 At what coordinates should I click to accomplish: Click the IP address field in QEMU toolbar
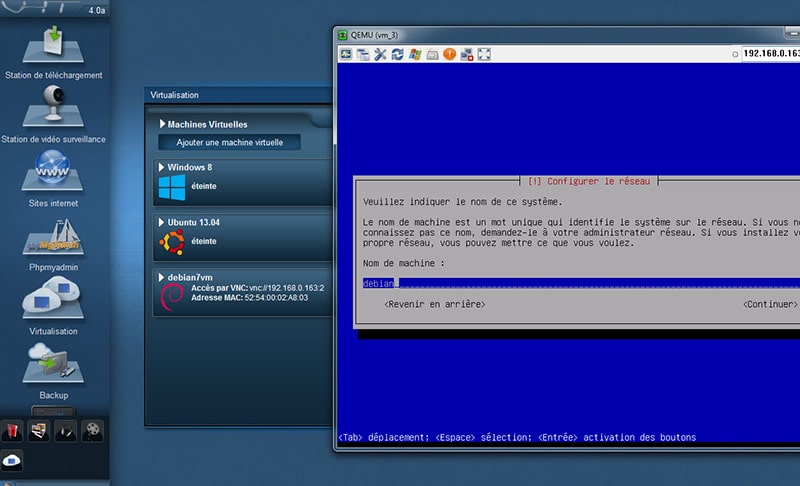click(770, 54)
